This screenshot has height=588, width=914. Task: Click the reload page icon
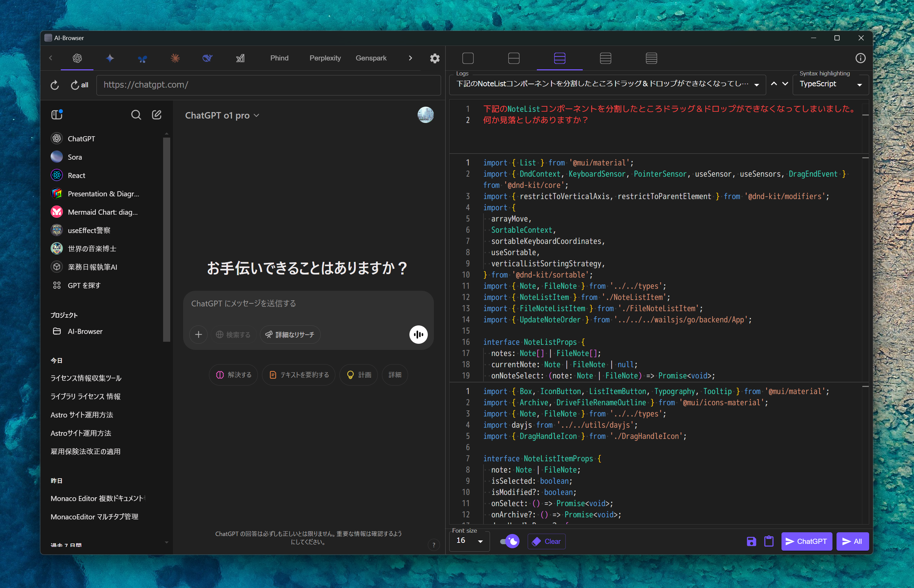(x=55, y=85)
